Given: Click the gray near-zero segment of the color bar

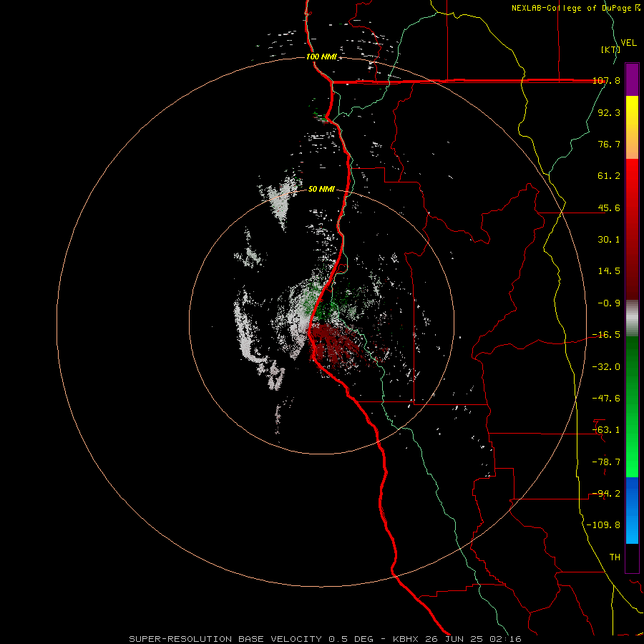Looking at the screenshot, I should point(632,318).
